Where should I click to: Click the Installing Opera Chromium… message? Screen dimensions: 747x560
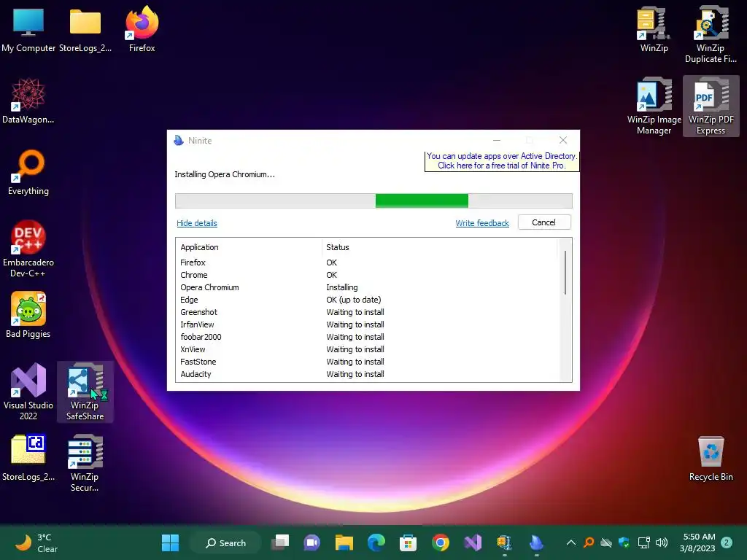point(225,174)
